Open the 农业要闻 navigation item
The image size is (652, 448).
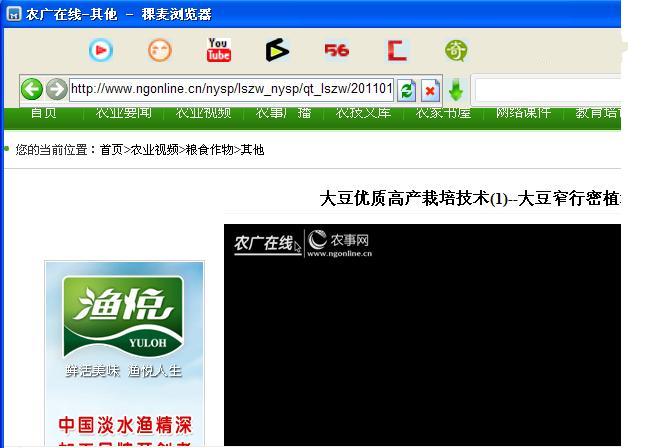point(123,112)
